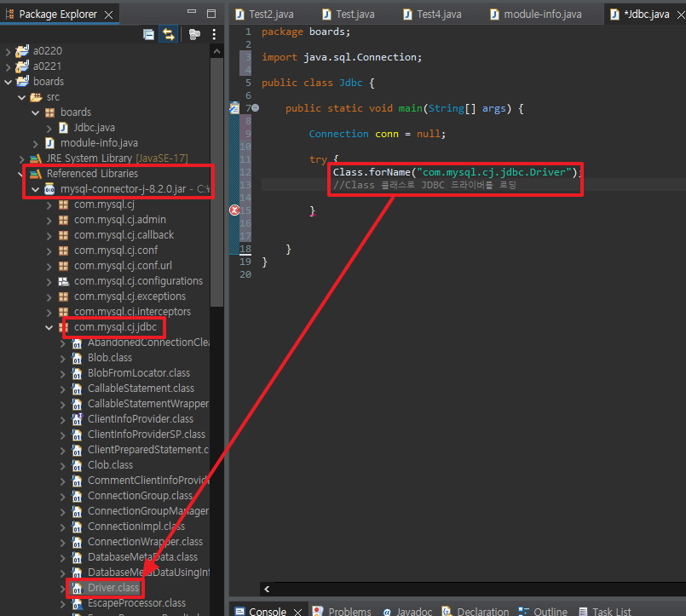Collapse the com.mysql.cj.jdbc package

tap(49, 327)
